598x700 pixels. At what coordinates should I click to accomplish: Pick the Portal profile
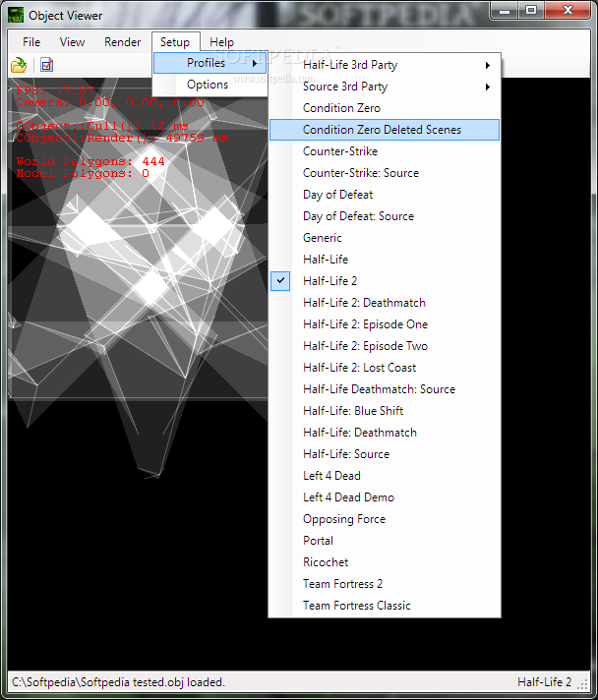(385, 541)
